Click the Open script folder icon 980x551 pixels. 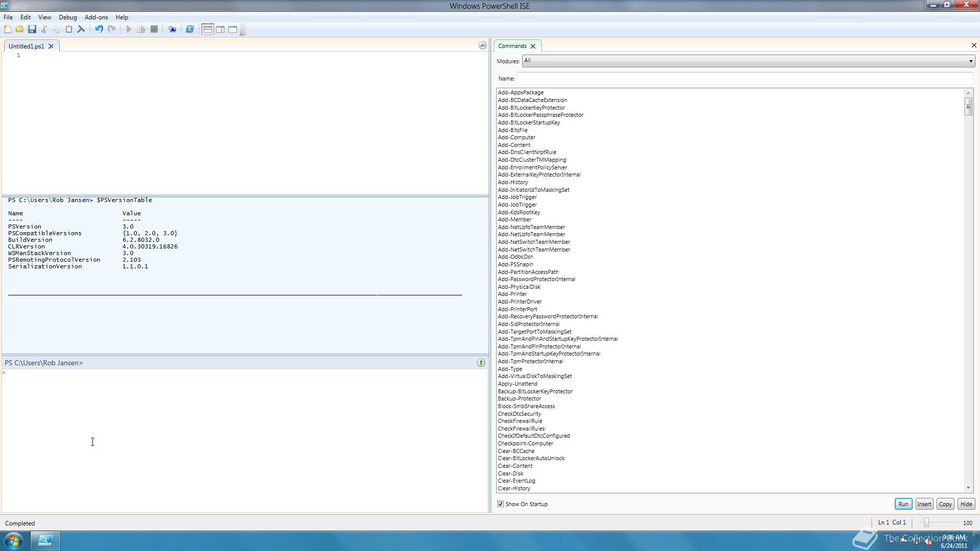pos(20,30)
